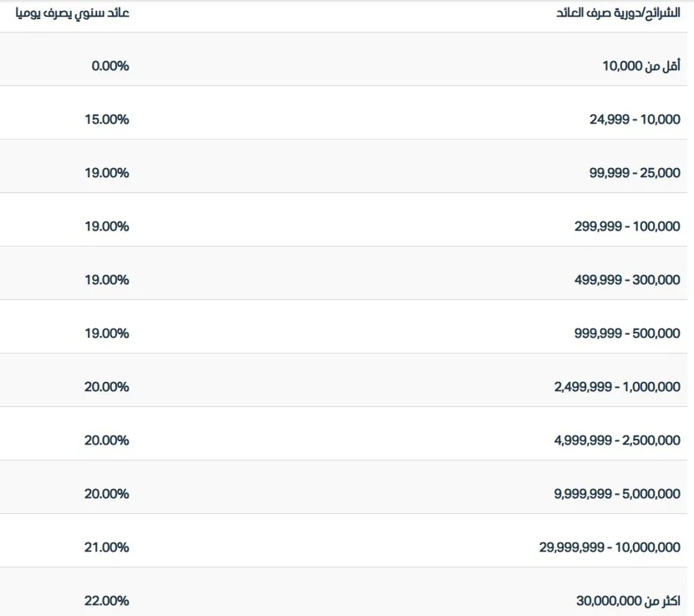Select the 'اكثر من 30,000,000' tier cell
Screen dimensions: 694x616
point(628,601)
